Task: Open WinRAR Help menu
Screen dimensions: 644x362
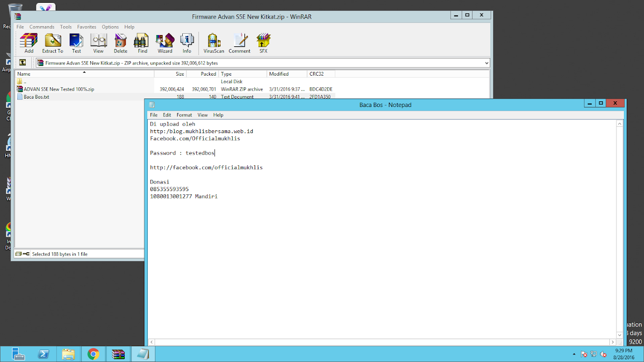Action: pos(129,27)
